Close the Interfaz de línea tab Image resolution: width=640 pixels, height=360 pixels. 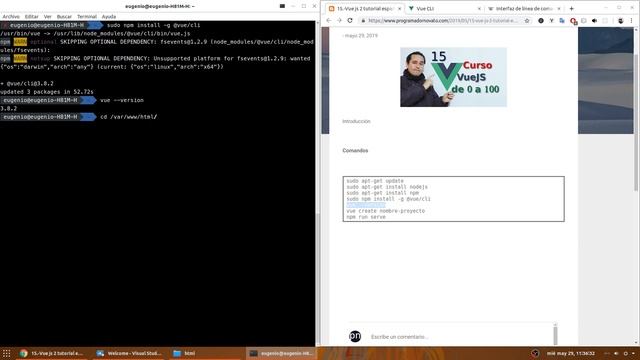click(559, 9)
